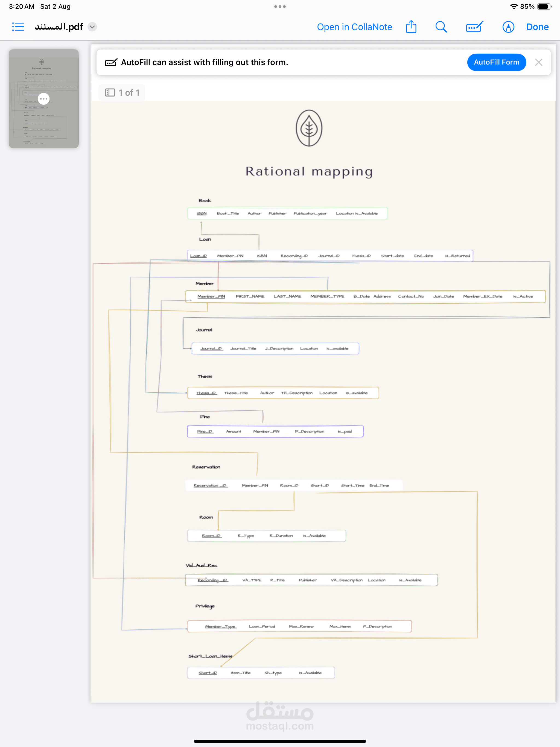Tap Is_Returned in the Loan table
The height and width of the screenshot is (747, 560).
pos(458,256)
